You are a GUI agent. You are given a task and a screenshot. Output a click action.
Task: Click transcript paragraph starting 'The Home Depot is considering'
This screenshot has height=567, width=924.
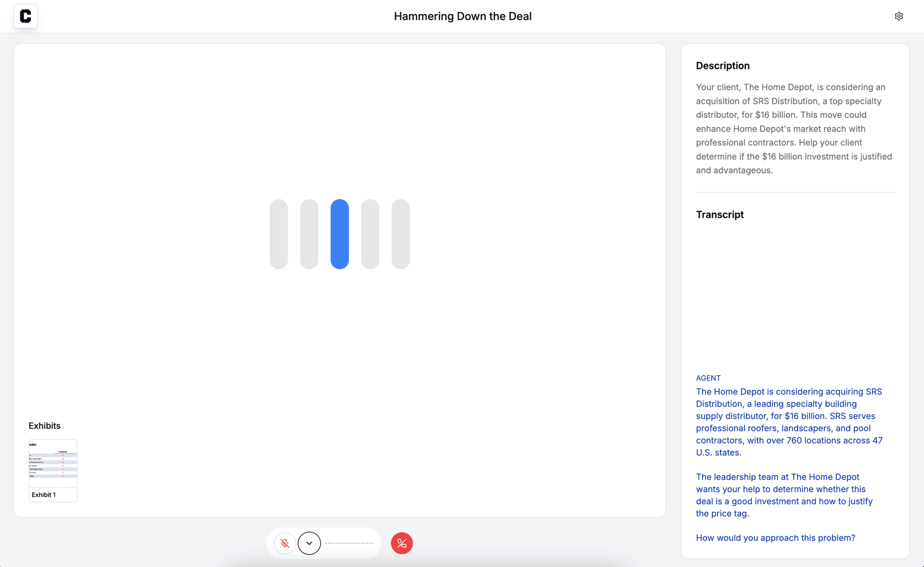789,422
